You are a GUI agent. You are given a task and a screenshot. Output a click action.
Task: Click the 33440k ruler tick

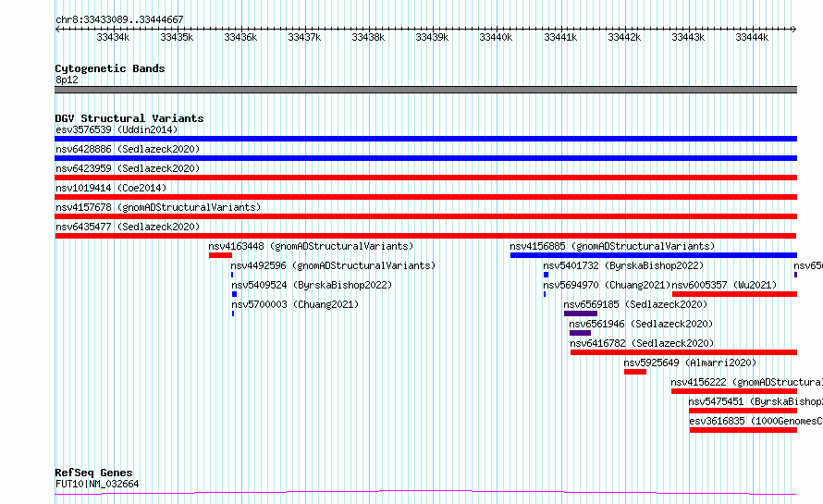tap(496, 37)
